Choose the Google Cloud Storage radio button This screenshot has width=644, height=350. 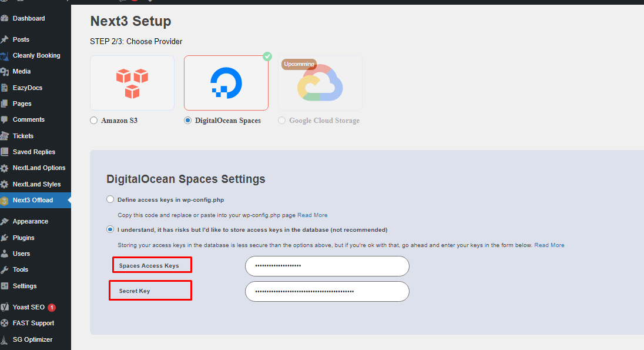[x=281, y=120]
